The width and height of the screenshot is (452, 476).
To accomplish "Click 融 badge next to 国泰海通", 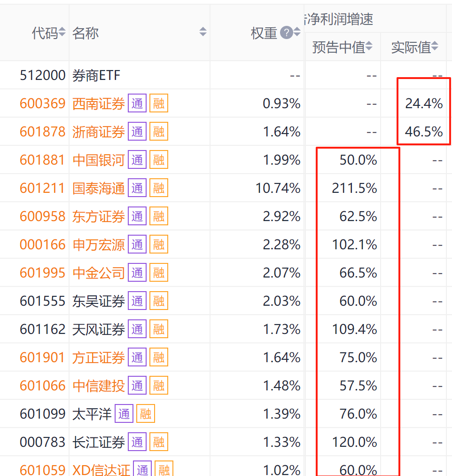I will (159, 188).
